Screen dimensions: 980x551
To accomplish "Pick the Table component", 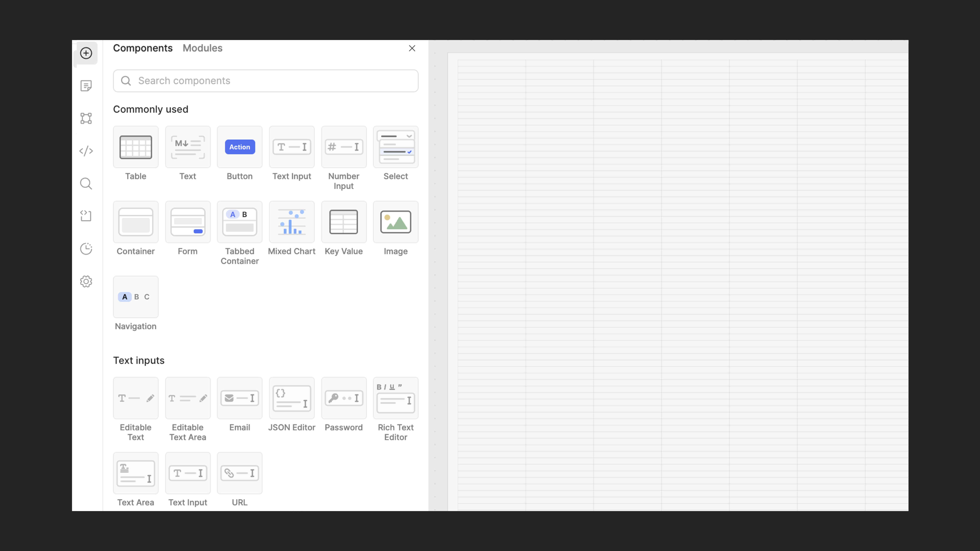I will point(136,147).
